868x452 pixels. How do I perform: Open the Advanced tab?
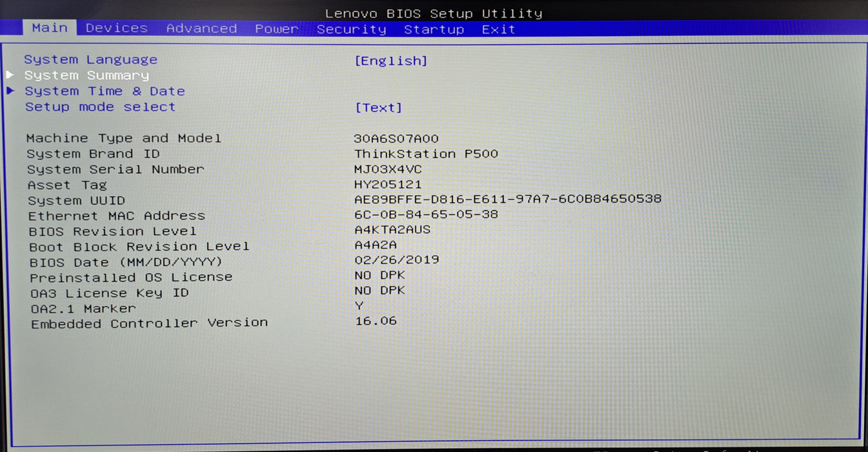tap(201, 28)
